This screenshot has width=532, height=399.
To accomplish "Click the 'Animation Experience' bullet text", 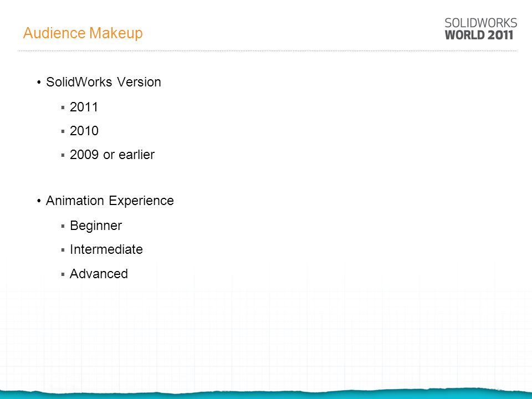I will (x=110, y=201).
